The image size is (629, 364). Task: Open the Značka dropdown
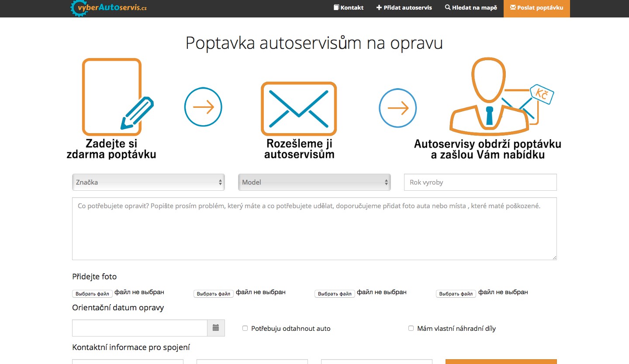point(149,182)
